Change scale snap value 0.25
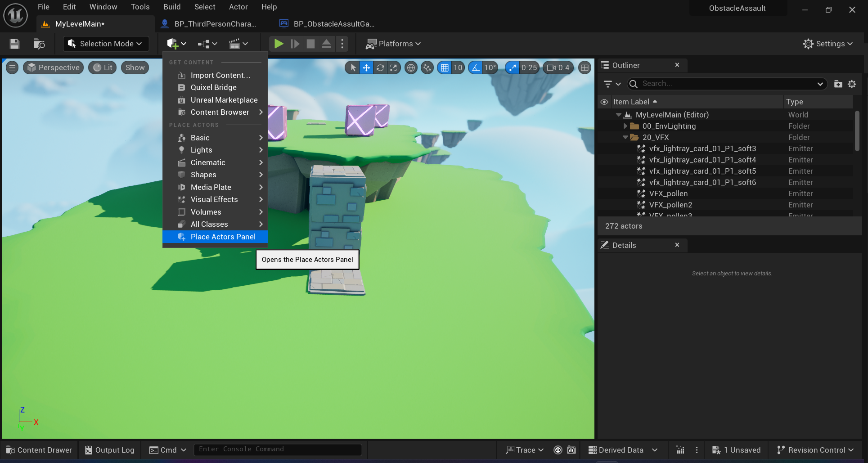This screenshot has width=868, height=463. [529, 67]
